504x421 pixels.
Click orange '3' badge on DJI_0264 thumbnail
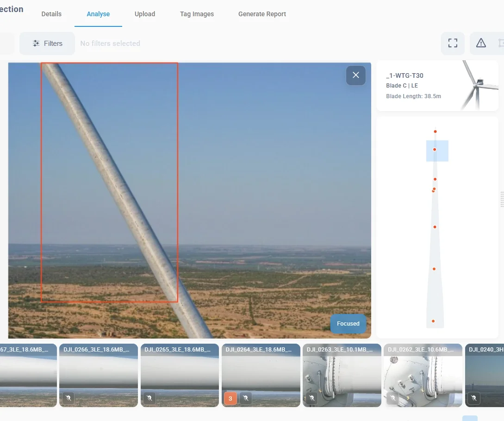tap(230, 398)
